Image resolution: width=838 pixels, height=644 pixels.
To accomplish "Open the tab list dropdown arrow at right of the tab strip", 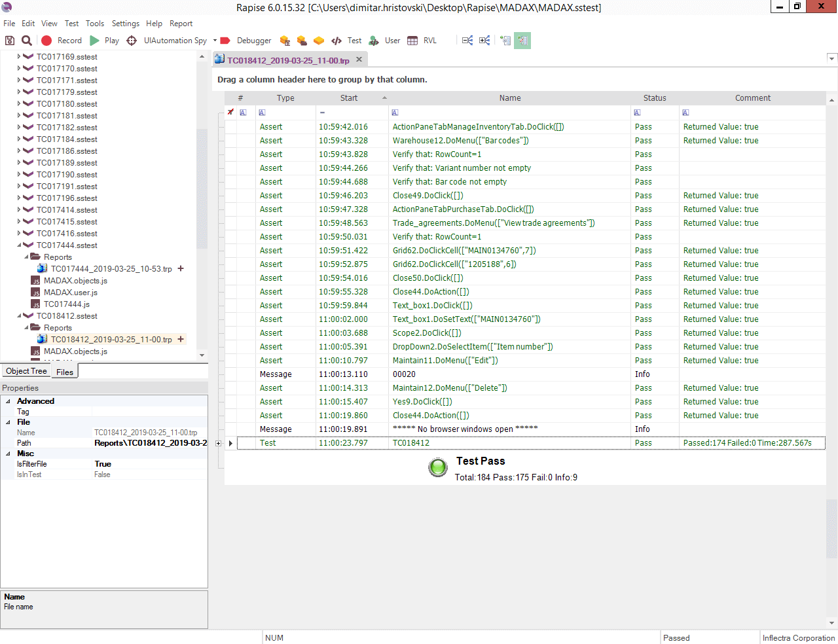I will click(832, 59).
